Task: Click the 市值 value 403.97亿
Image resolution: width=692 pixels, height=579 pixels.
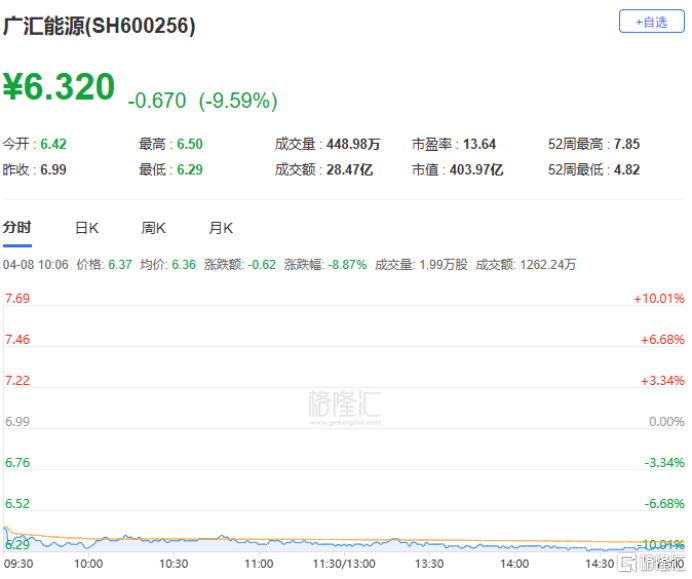Action: tap(476, 170)
